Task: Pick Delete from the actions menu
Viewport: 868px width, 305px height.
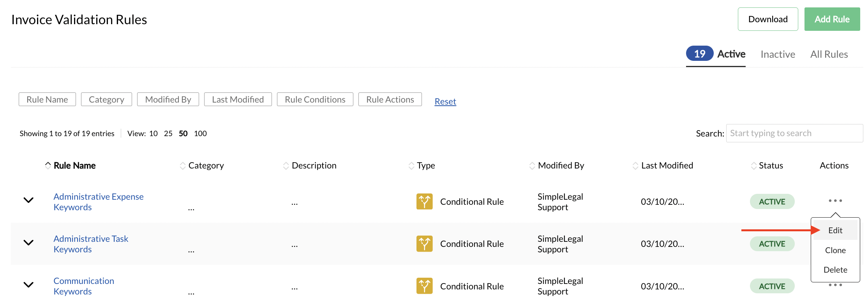Action: coord(835,270)
